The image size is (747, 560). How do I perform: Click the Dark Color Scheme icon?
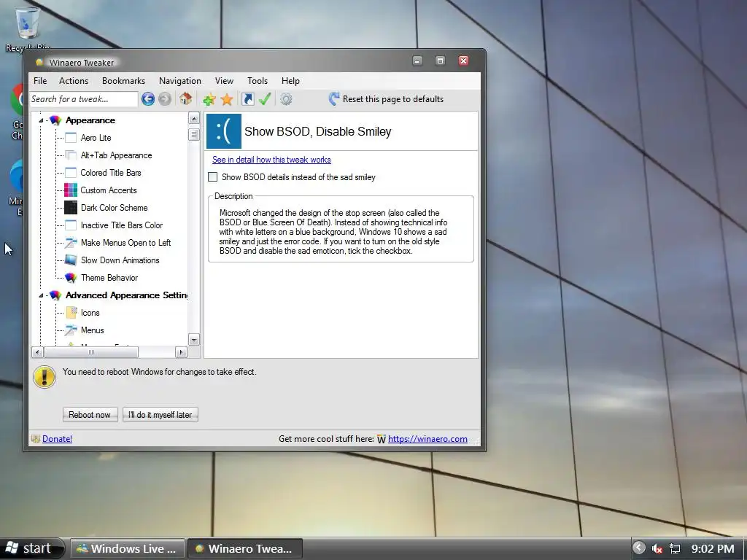click(71, 208)
